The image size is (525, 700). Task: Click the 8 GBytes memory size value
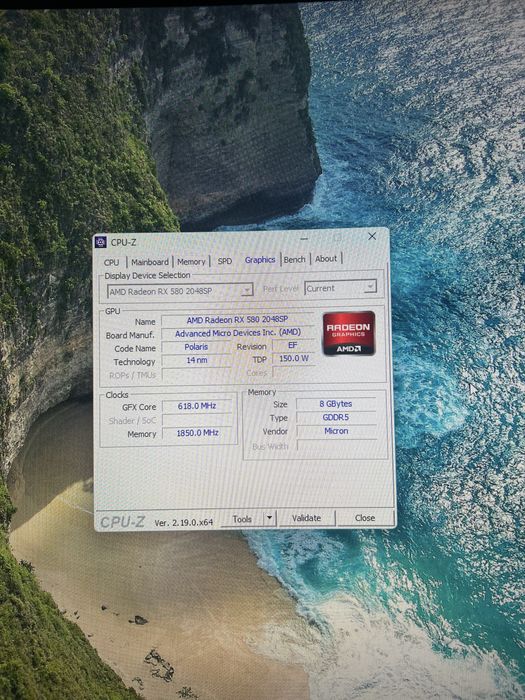[x=336, y=404]
